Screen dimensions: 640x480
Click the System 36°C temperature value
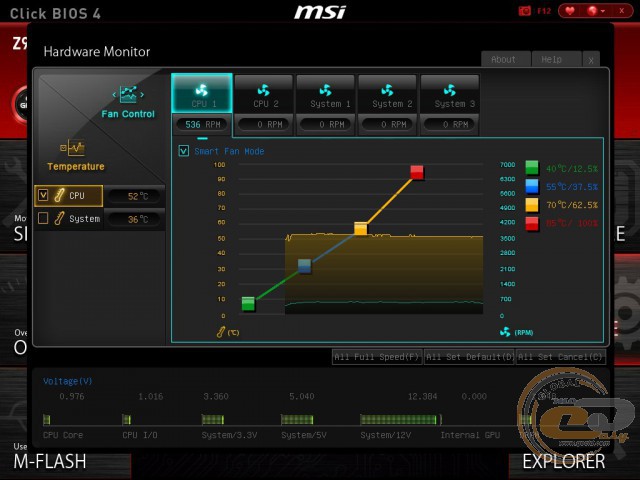tap(138, 220)
